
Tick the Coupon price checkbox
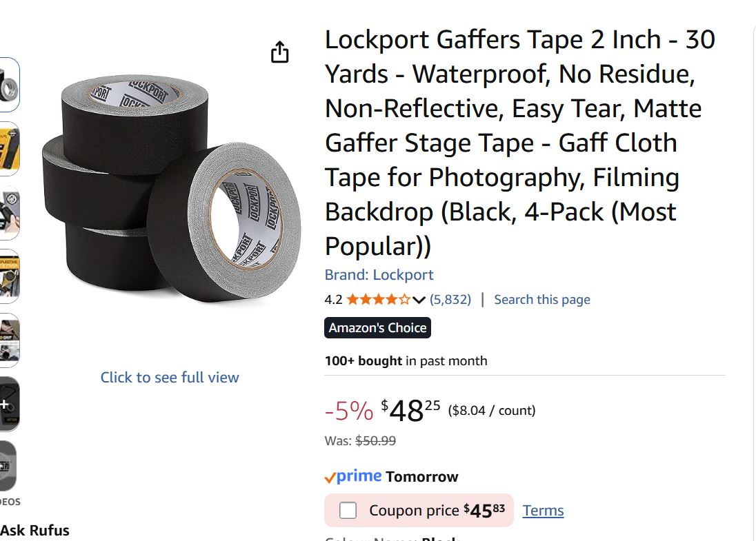pyautogui.click(x=348, y=511)
